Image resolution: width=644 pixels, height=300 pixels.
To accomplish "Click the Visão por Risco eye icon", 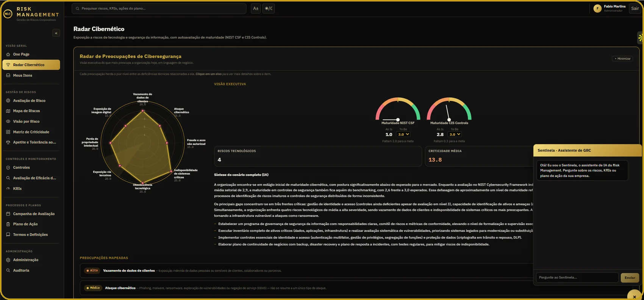I will [8, 122].
